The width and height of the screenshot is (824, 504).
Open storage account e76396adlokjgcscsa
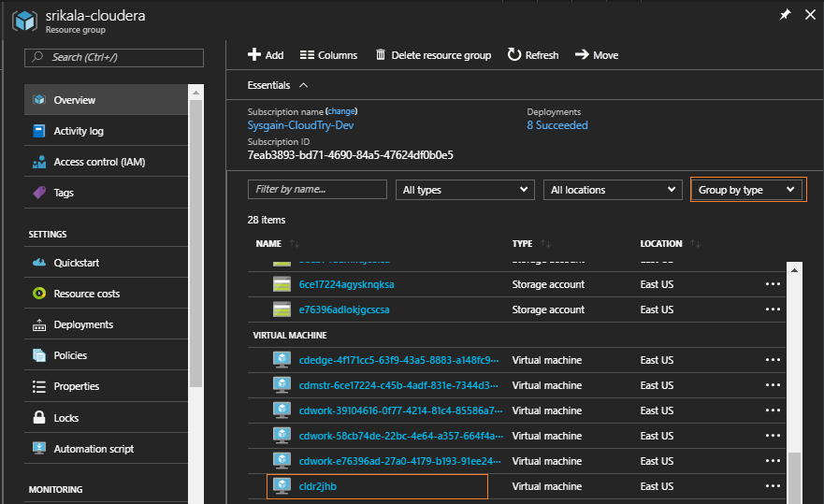[344, 310]
